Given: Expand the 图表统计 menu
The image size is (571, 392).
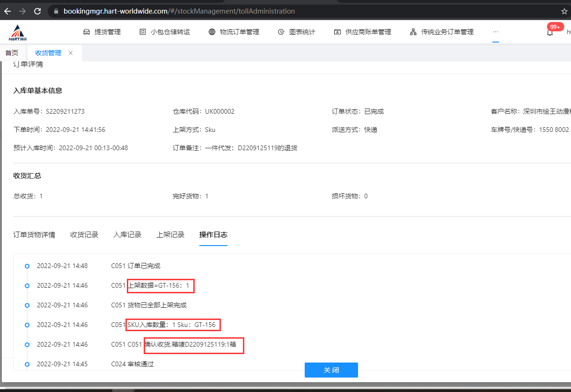Looking at the screenshot, I should pos(296,32).
